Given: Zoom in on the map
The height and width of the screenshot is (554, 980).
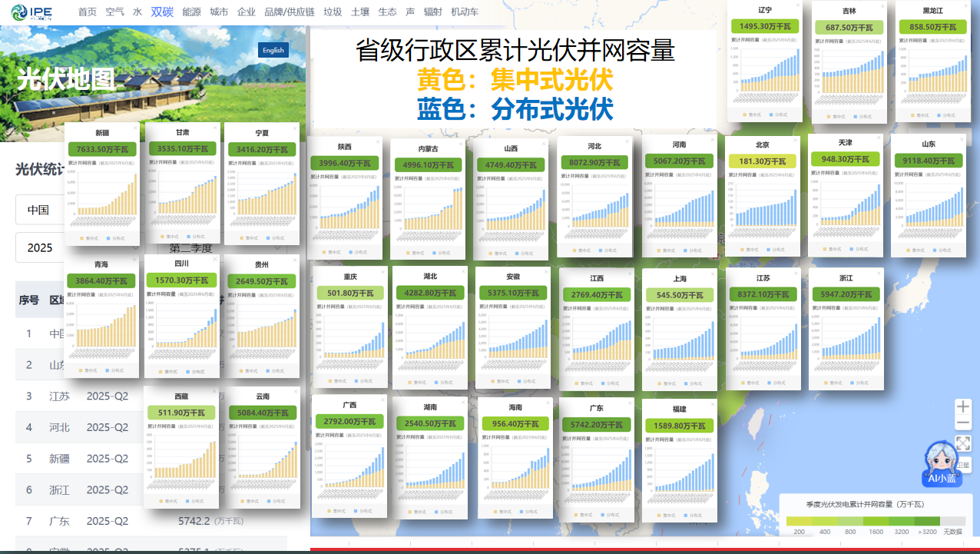Looking at the screenshot, I should (962, 406).
